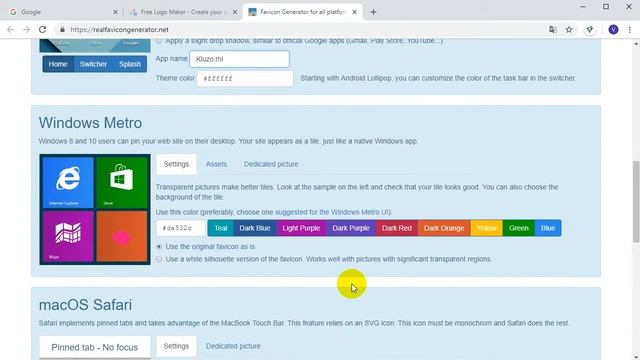Click the scrollbar down arrow
The width and height of the screenshot is (640, 360).
click(x=636, y=356)
